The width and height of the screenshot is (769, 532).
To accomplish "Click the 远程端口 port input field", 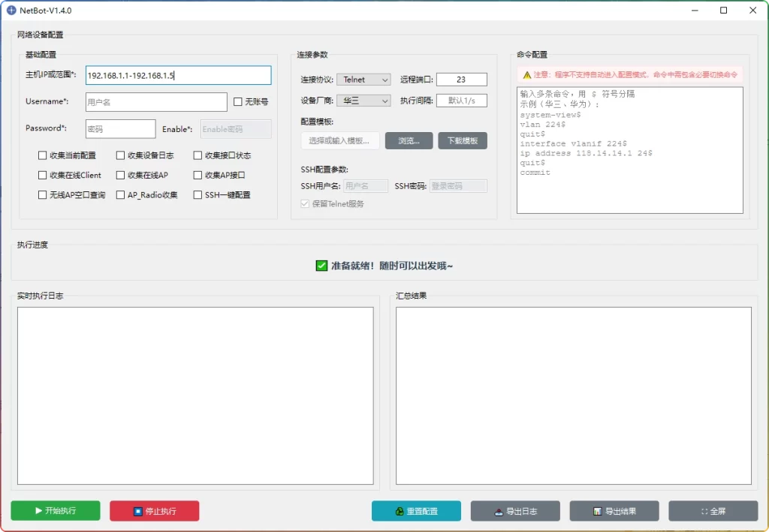I will coord(461,79).
